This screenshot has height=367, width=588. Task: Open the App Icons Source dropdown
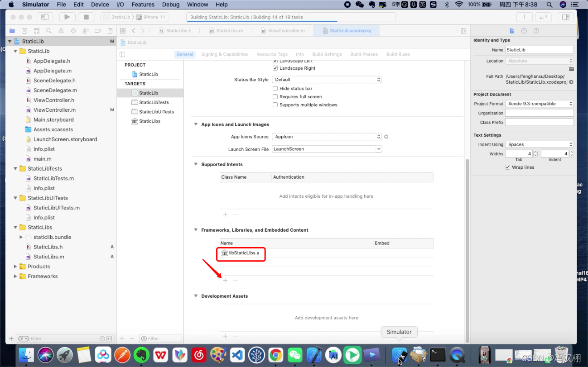pos(327,137)
